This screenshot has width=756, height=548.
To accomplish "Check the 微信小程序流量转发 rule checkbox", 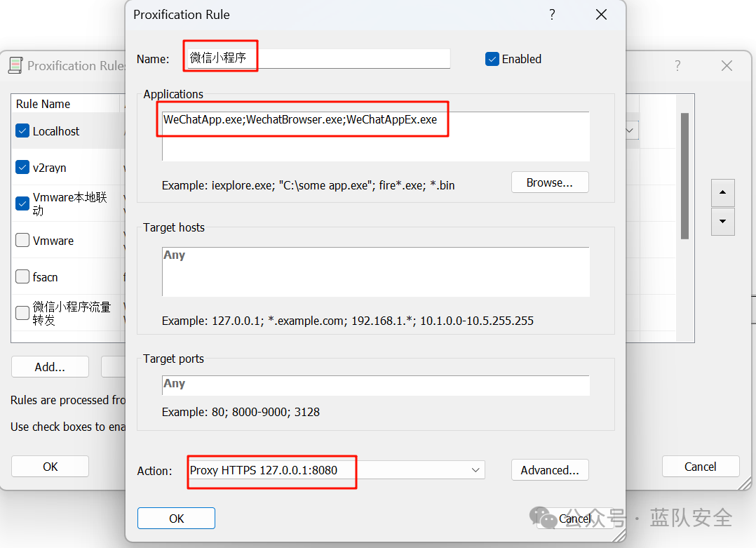I will point(22,313).
